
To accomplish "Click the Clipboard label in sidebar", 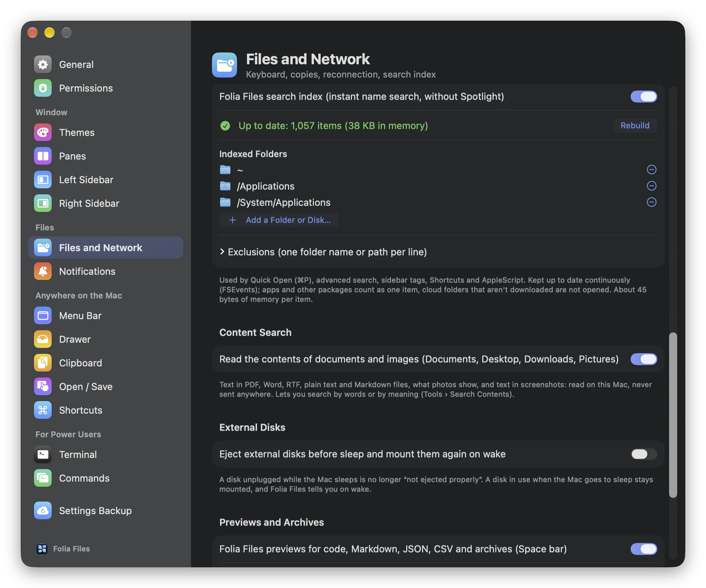I will tap(80, 363).
